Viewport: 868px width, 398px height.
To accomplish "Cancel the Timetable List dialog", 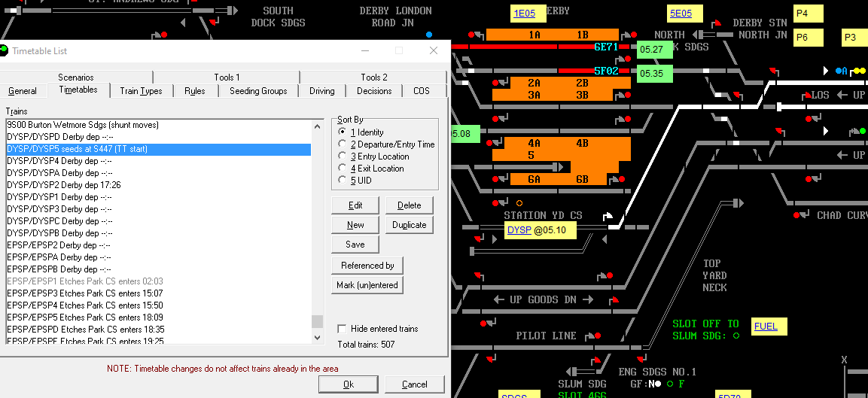I will click(415, 384).
